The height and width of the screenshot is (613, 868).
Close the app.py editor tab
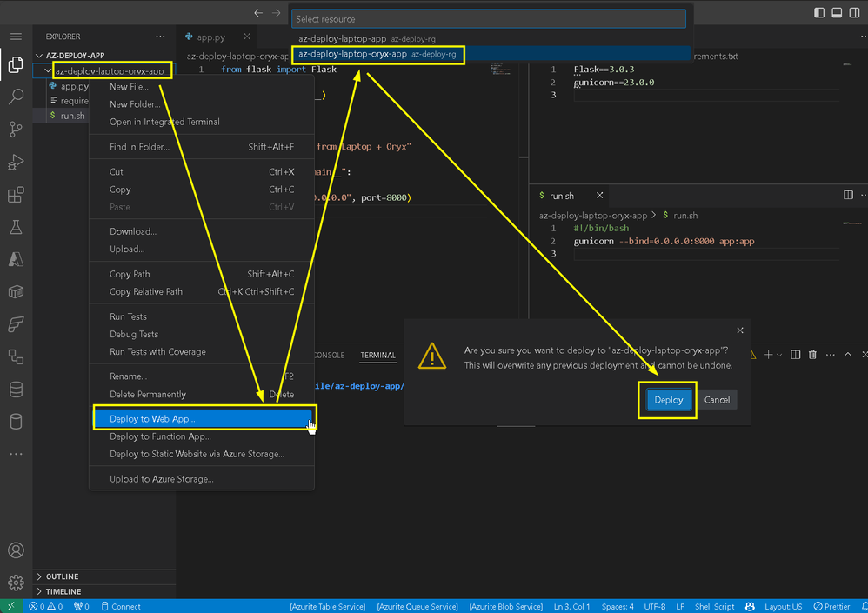[247, 37]
